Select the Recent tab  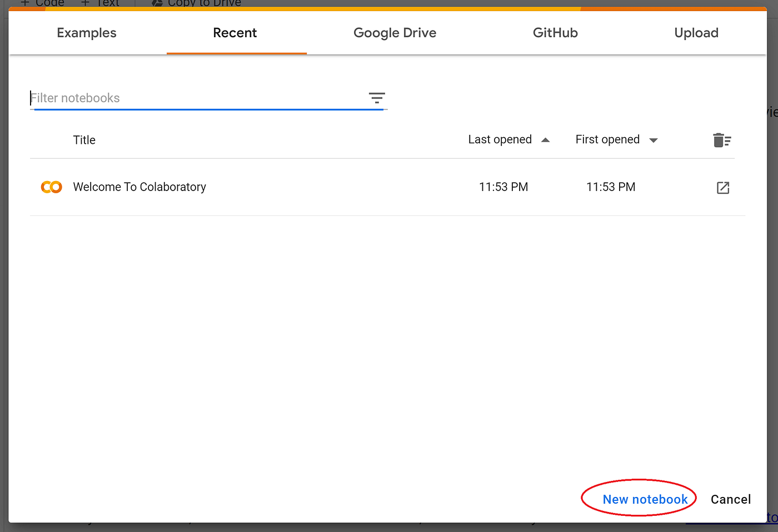point(235,33)
